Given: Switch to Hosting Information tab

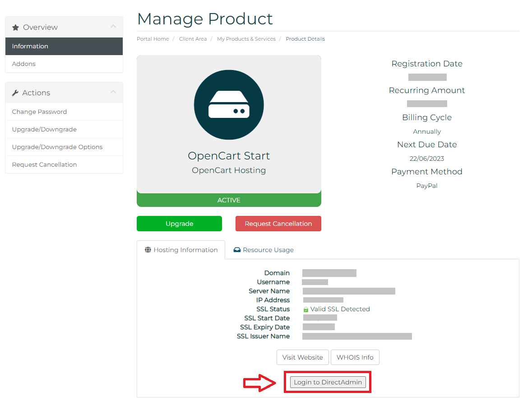Looking at the screenshot, I should [x=181, y=250].
